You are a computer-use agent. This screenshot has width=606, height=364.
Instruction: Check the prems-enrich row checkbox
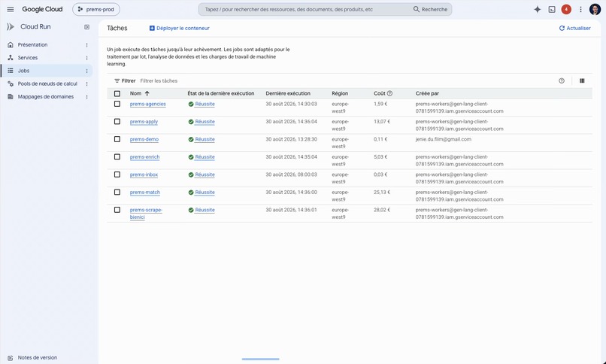point(117,157)
